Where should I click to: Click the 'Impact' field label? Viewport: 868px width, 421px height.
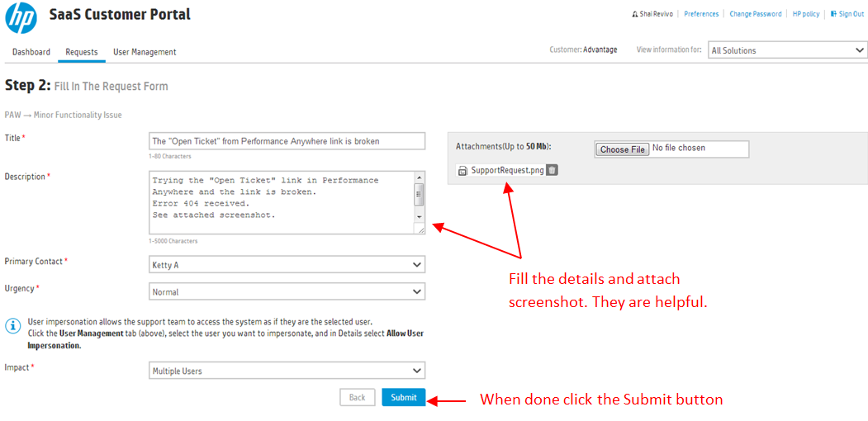19,367
